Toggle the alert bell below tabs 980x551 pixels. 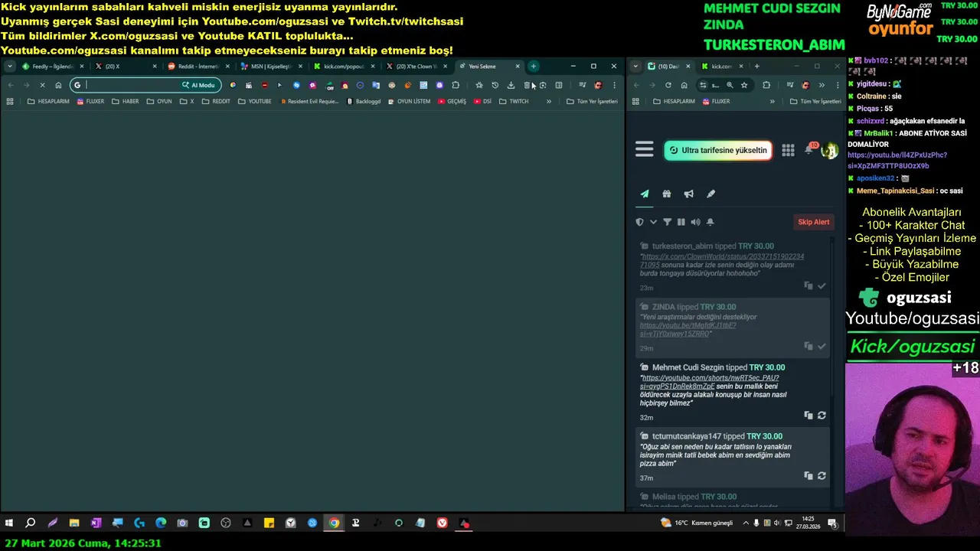[710, 222]
